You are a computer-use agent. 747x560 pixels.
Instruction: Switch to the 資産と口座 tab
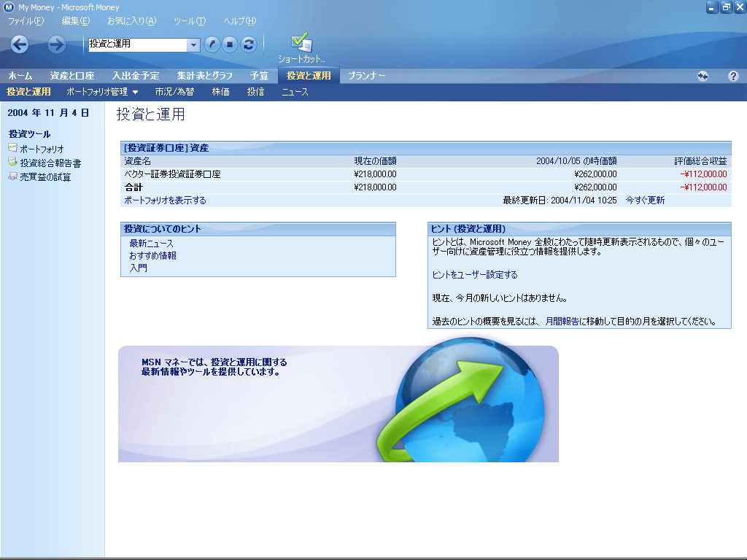click(x=72, y=76)
